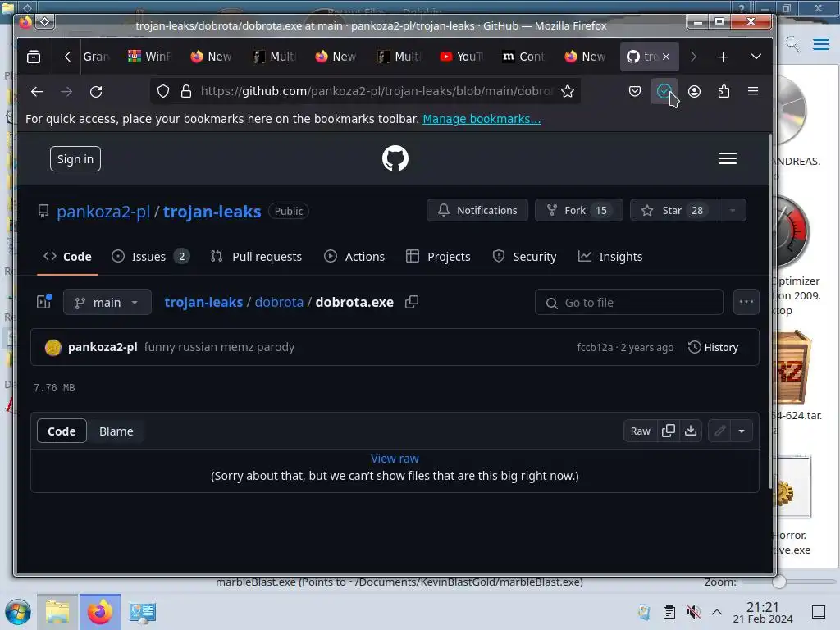The width and height of the screenshot is (840, 630).
Task: Open the Projects tab
Action: click(x=438, y=257)
